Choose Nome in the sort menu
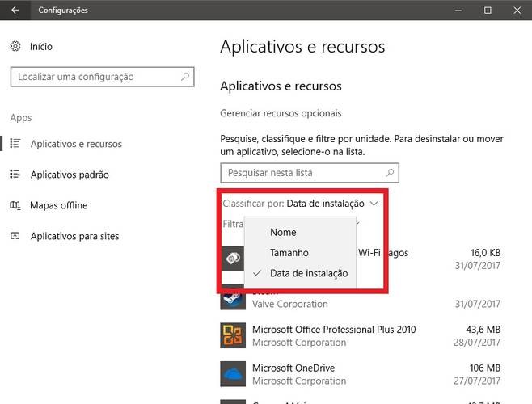Viewport: 532px width, 404px height. tap(283, 233)
